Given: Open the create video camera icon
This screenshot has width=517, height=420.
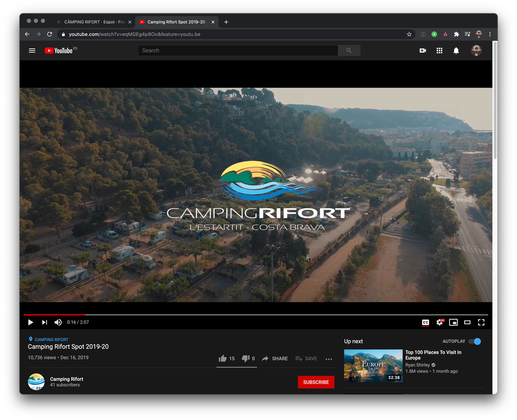Looking at the screenshot, I should click(x=423, y=51).
